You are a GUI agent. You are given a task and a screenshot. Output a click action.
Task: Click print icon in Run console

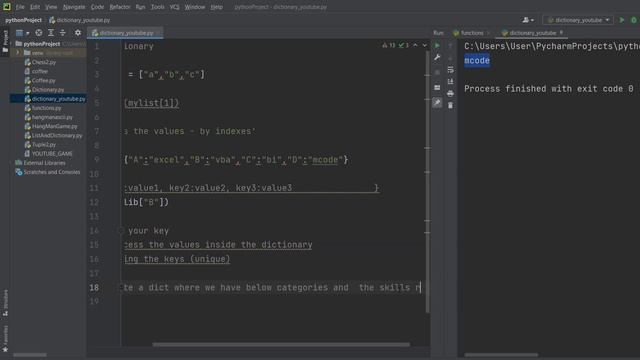[450, 93]
